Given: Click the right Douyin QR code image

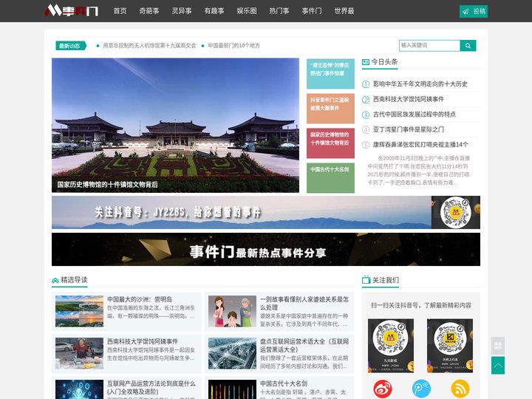Looking at the screenshot, I should (450, 345).
